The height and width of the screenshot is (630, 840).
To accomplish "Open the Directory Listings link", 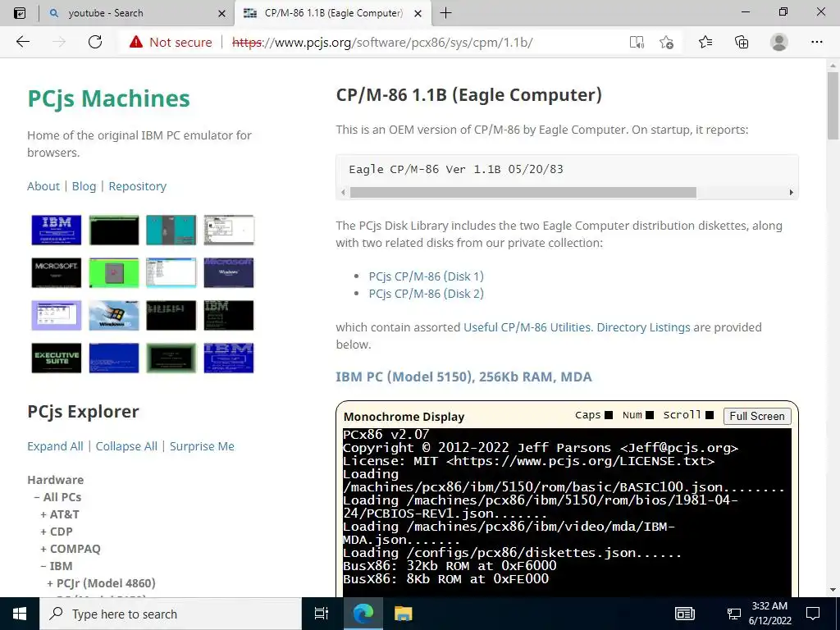I will tap(643, 327).
